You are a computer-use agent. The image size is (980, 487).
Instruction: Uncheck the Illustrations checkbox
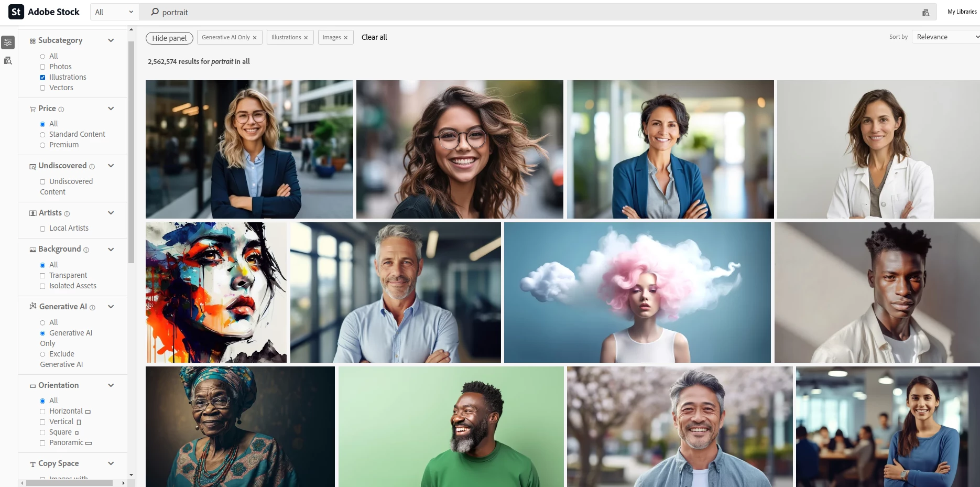point(42,78)
